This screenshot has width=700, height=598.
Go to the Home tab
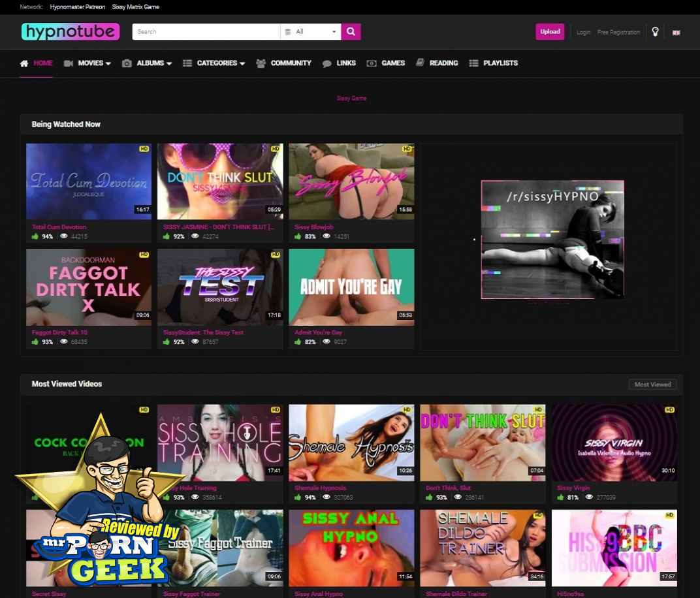(x=43, y=63)
